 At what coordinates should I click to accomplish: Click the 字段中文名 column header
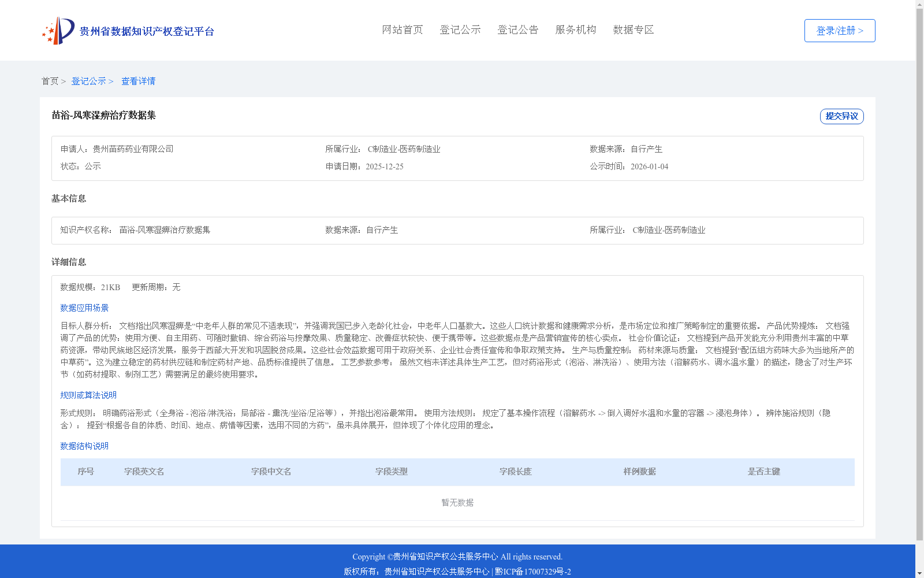(271, 472)
